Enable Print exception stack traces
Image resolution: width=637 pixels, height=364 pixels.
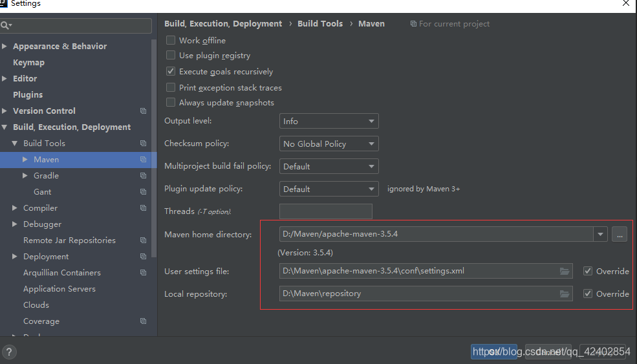click(171, 88)
